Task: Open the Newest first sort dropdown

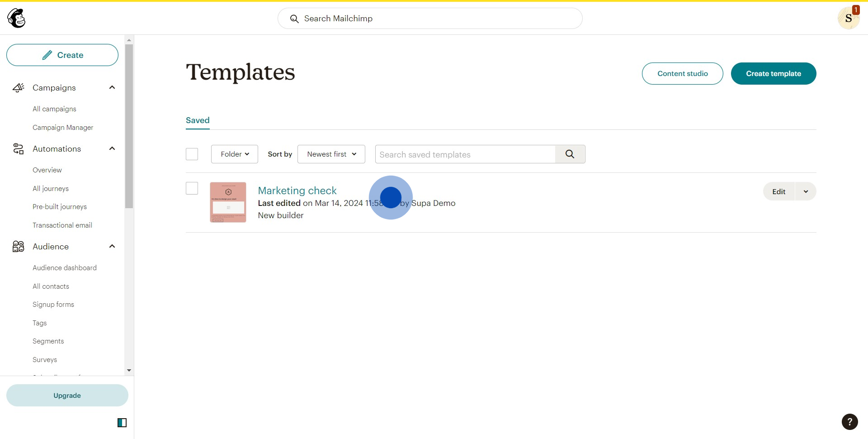Action: pyautogui.click(x=331, y=154)
